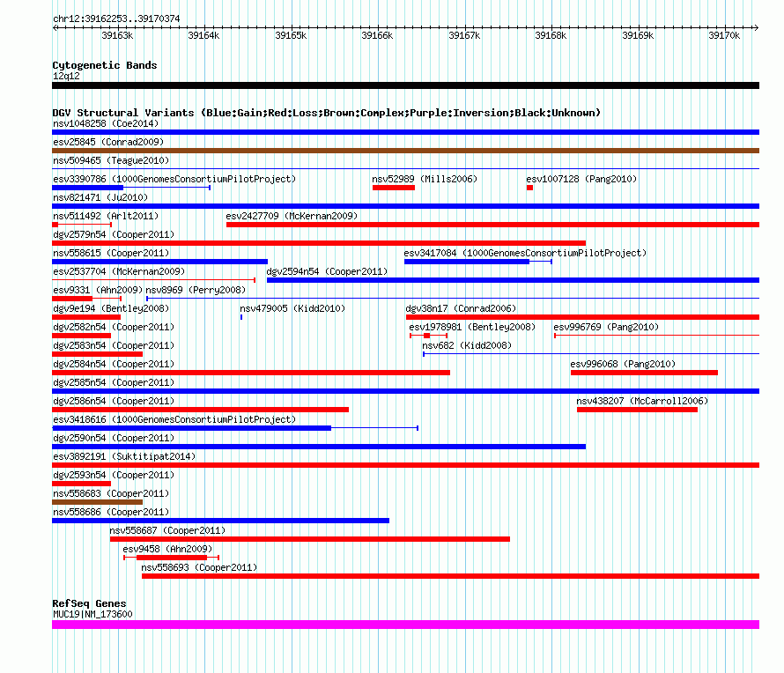The image size is (784, 673).
Task: Select dgv2593n54 (Cooper2011) label
Action: tap(114, 475)
